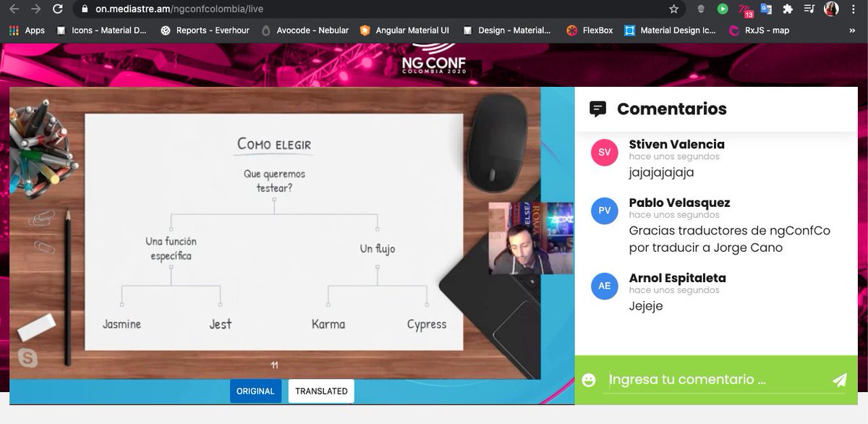Open the Chrome three-dot menu
Screen dimensions: 868x424
click(x=854, y=9)
